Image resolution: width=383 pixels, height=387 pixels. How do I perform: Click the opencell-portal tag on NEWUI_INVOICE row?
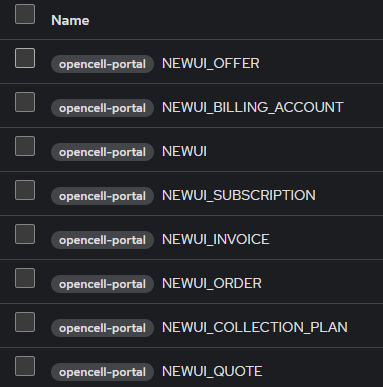[x=102, y=240]
